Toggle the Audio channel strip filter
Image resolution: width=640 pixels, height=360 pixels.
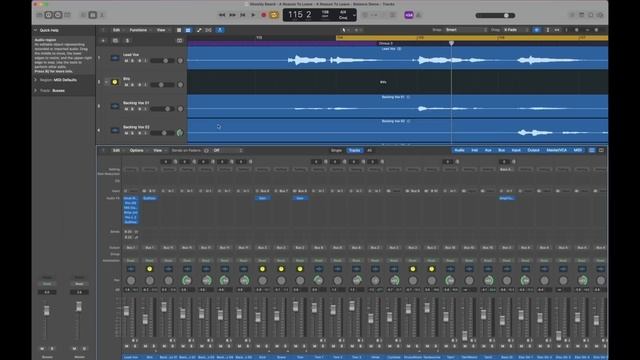[460, 151]
